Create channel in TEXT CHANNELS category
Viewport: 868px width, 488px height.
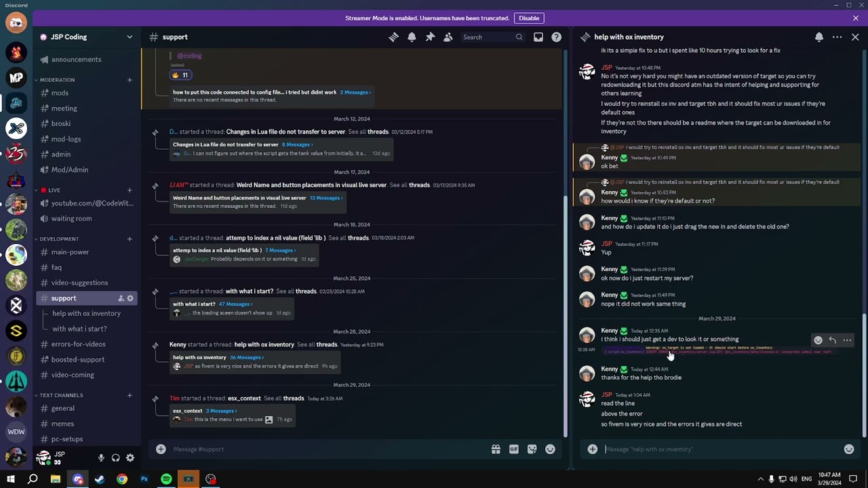pyautogui.click(x=130, y=395)
